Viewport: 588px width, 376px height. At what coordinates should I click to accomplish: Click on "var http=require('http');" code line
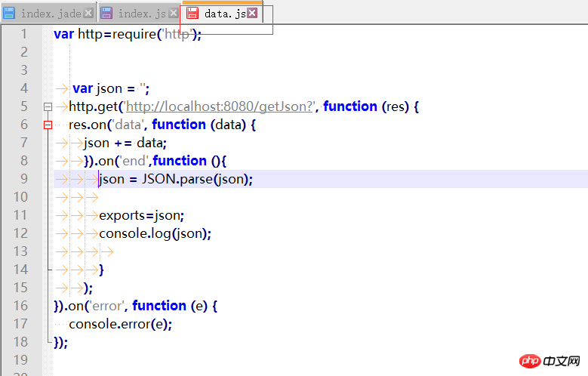tap(128, 34)
